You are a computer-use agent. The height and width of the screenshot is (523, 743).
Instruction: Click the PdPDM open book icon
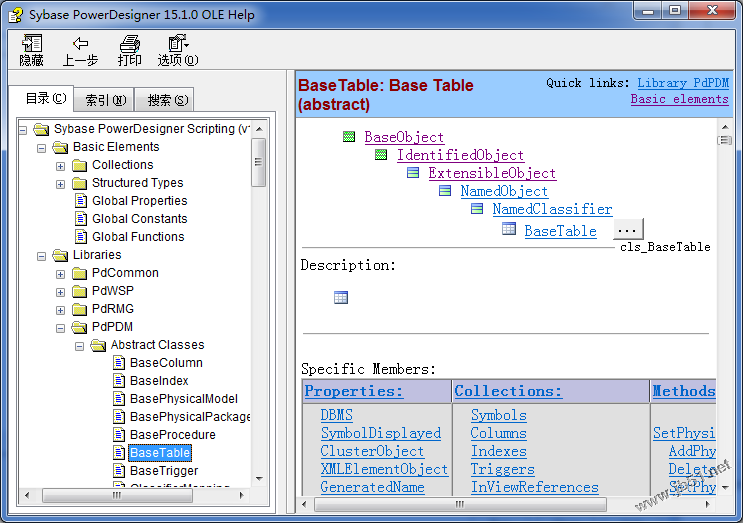tap(79, 327)
